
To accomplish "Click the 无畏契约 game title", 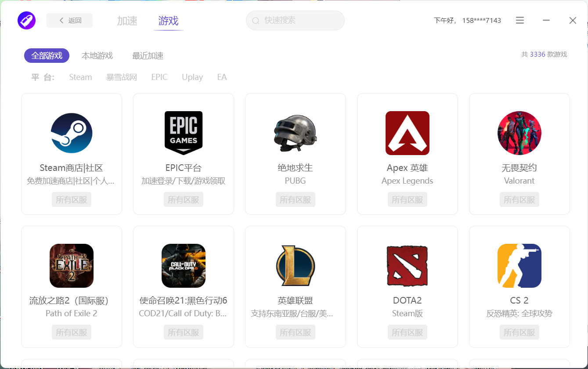I will click(519, 168).
